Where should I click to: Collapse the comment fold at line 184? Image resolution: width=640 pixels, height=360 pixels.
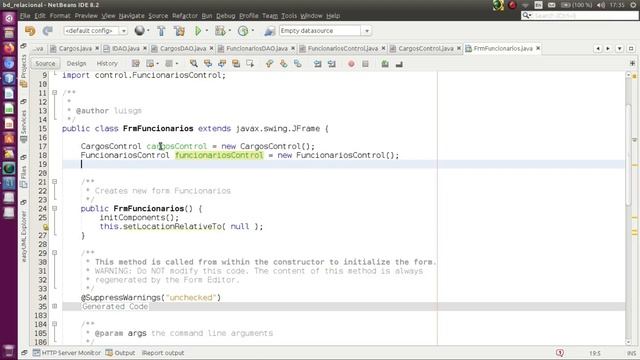pos(54,324)
